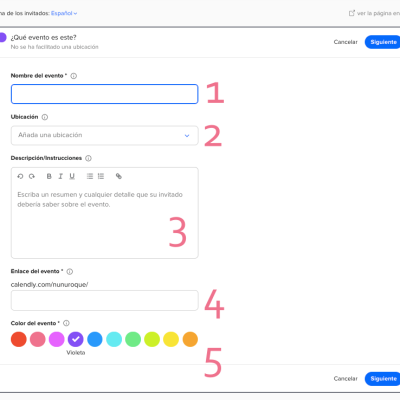Open the Añada una ubicación dropdown
The width and height of the screenshot is (400, 400).
coord(105,135)
